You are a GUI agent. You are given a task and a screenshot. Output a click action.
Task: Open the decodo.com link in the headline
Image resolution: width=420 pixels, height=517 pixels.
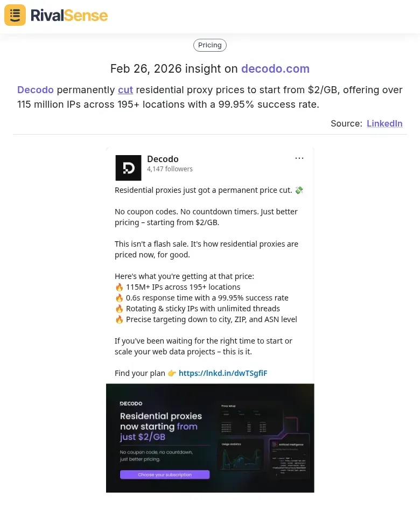tap(275, 69)
